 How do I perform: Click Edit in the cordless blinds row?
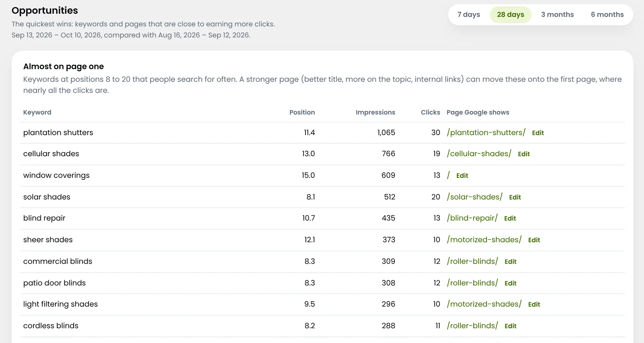pos(510,326)
